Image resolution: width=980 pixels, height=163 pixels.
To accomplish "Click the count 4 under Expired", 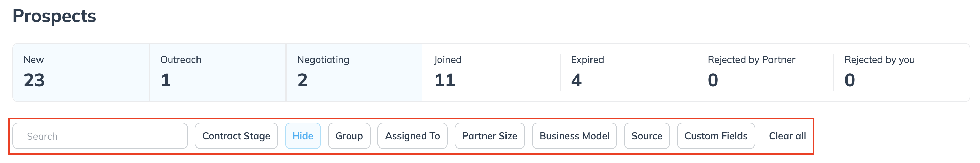I will (x=576, y=80).
